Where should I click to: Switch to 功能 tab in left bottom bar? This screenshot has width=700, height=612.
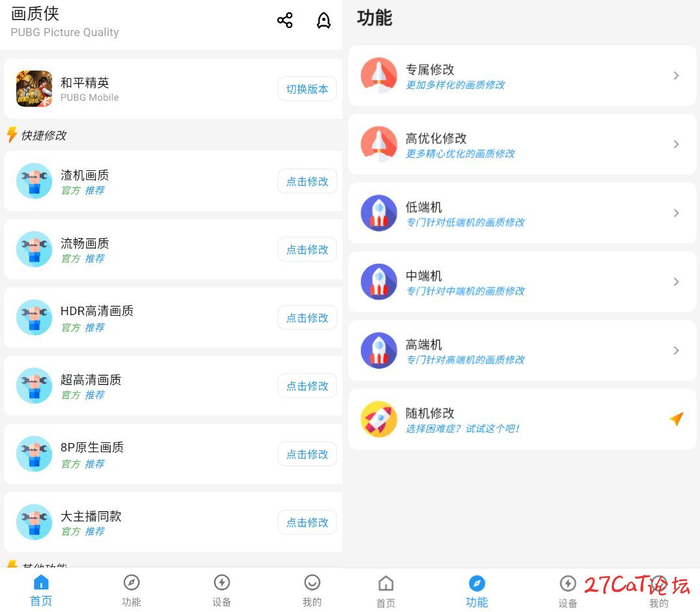[131, 590]
